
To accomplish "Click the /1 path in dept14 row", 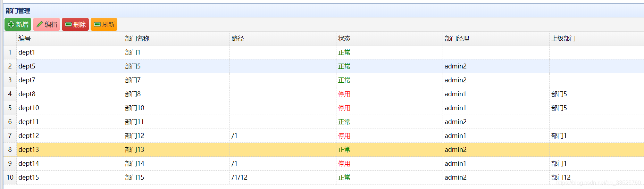I will tap(234, 163).
